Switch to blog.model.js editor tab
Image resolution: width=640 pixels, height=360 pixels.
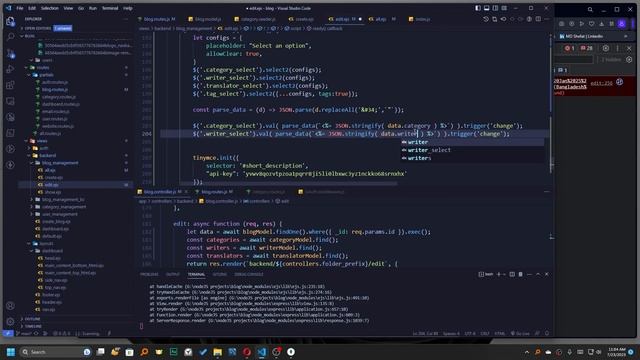[x=207, y=19]
